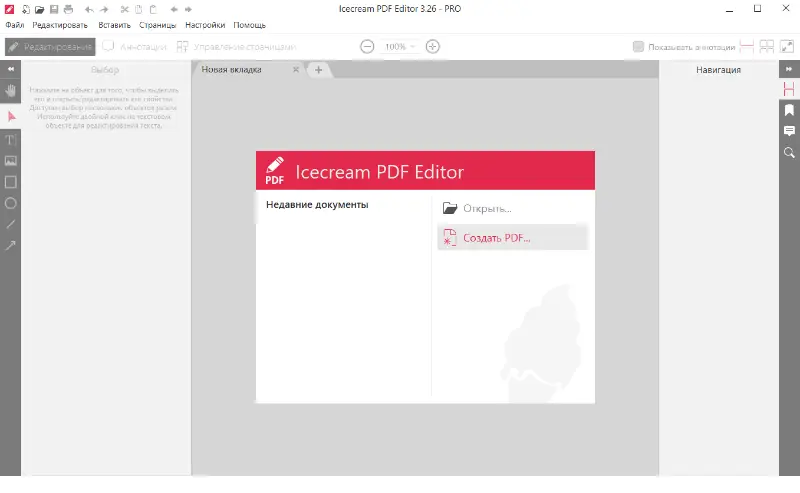Screen dimensions: 800x493
Task: Open the 'Вставить' menu
Action: point(114,25)
